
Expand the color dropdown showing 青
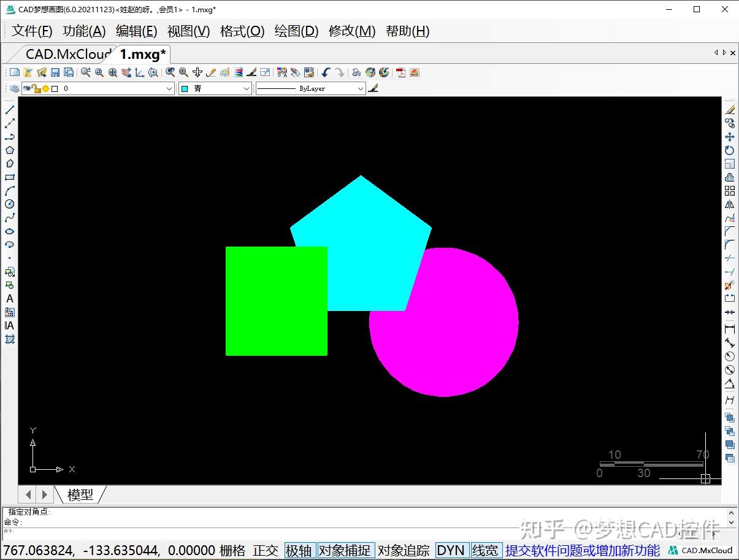pos(247,88)
